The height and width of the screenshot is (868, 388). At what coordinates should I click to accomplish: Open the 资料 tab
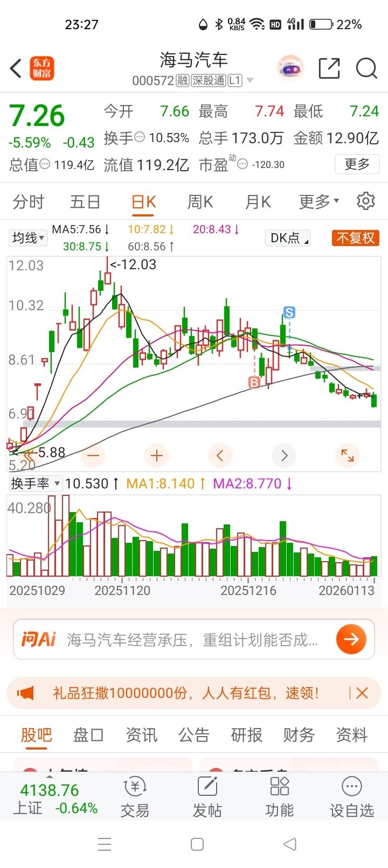(351, 734)
